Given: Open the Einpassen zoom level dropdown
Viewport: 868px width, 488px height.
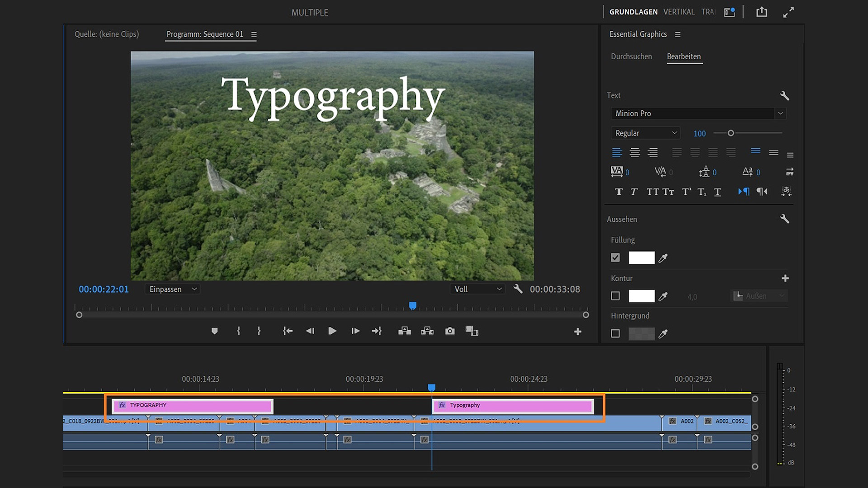Looking at the screenshot, I should (x=173, y=289).
